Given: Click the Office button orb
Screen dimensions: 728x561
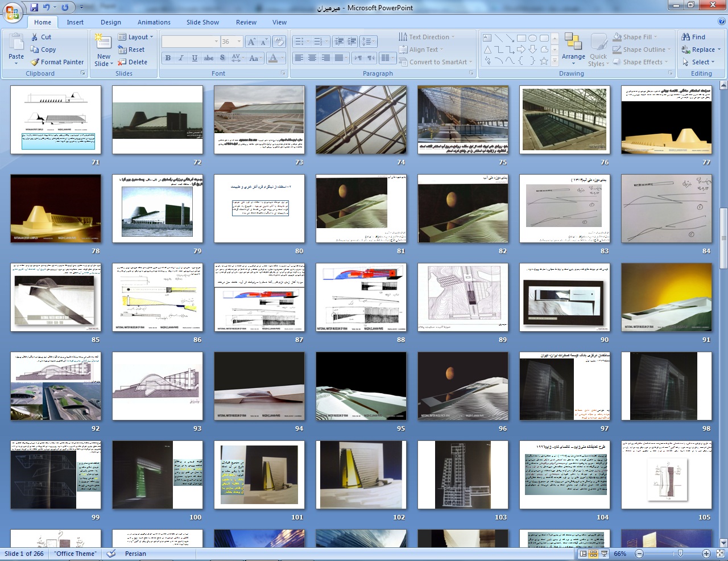Looking at the screenshot, I should point(13,12).
